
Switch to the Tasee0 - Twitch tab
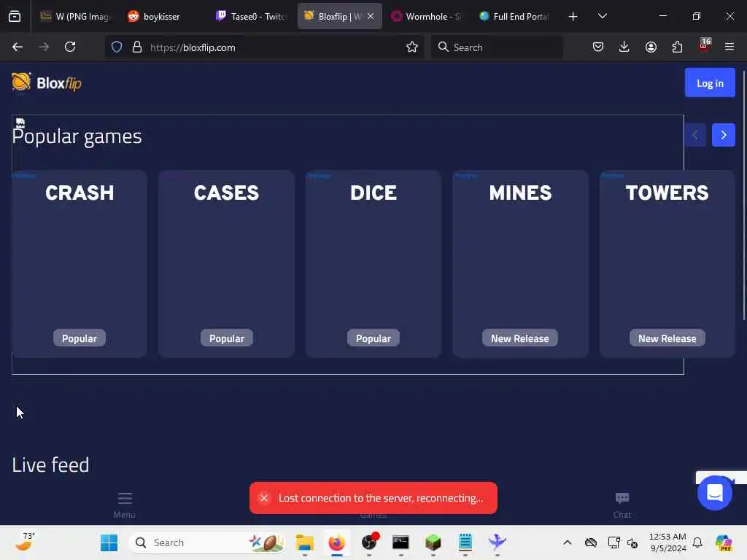(x=251, y=16)
